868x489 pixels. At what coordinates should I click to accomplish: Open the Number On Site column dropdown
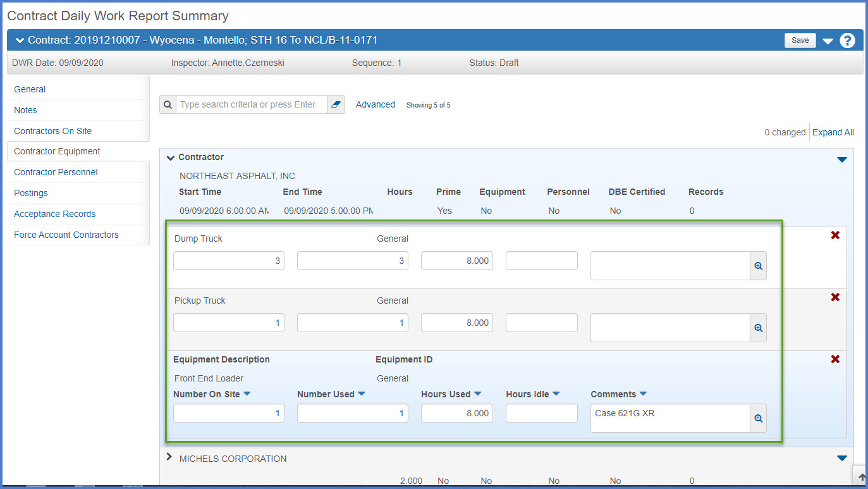(x=247, y=393)
